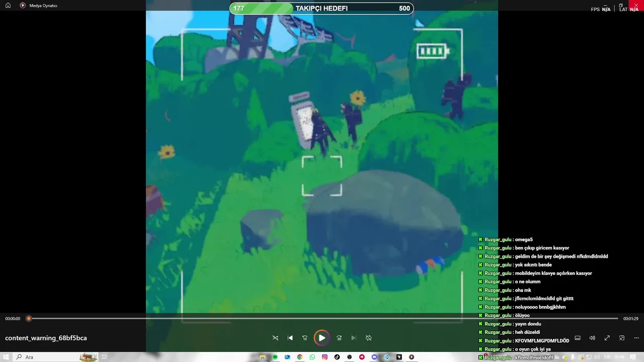Image resolution: width=644 pixels, height=362 pixels.
Task: Play the video with the play button
Action: [x=321, y=338]
